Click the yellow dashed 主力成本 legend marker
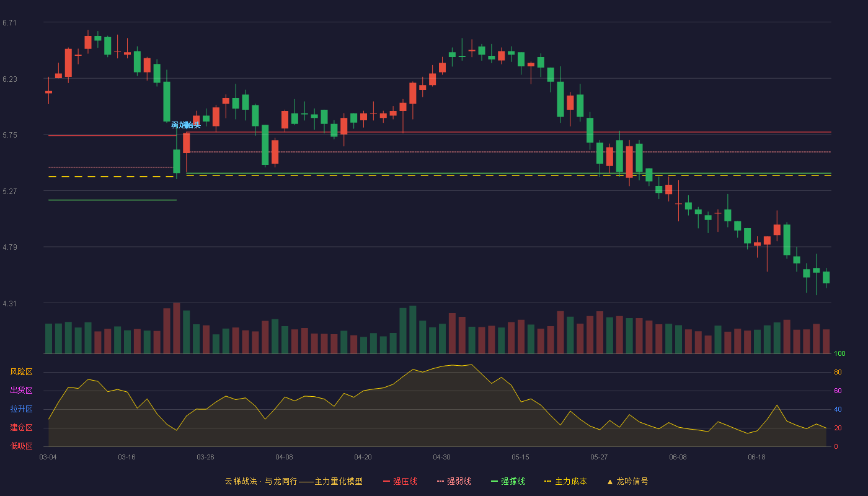The height and width of the screenshot is (496, 868). coord(547,481)
